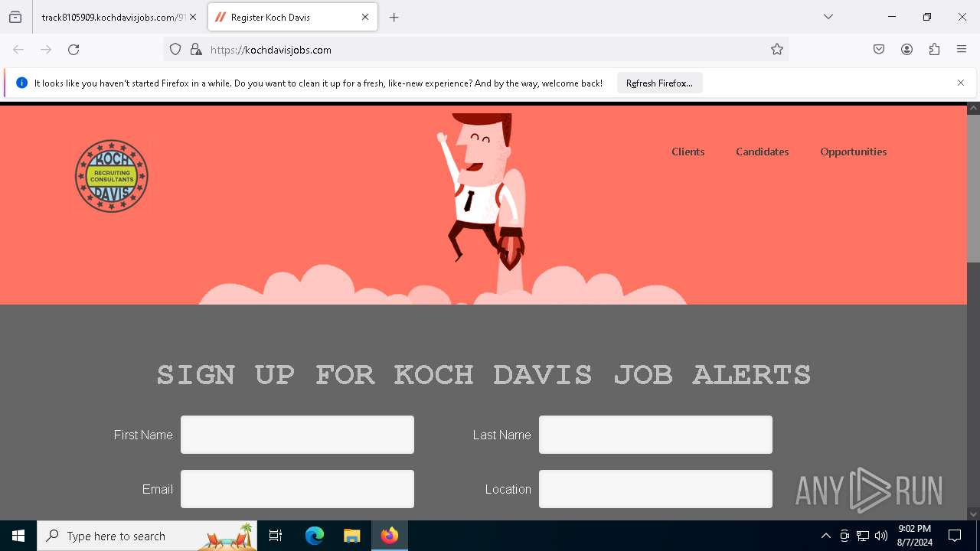Click the jetpack man illustration
The image size is (980, 551).
coord(484,191)
